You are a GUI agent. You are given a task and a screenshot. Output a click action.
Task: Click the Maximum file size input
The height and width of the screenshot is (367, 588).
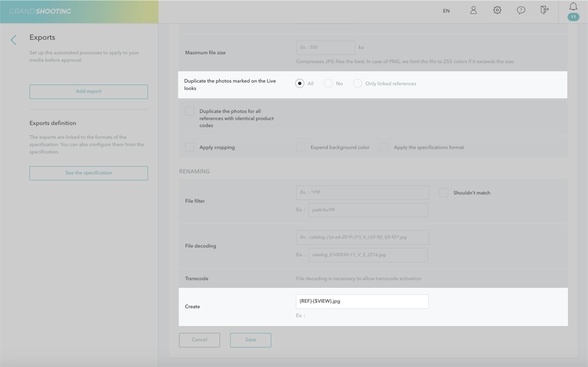325,48
